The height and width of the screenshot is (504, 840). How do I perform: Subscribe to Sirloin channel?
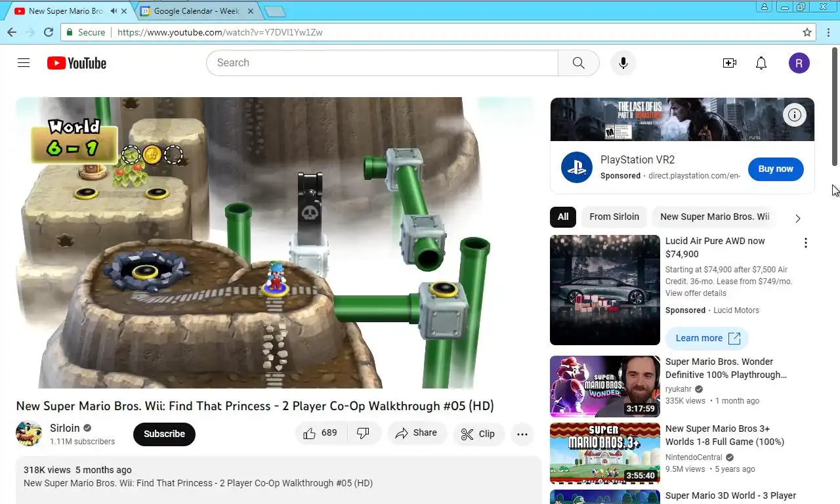coord(164,434)
